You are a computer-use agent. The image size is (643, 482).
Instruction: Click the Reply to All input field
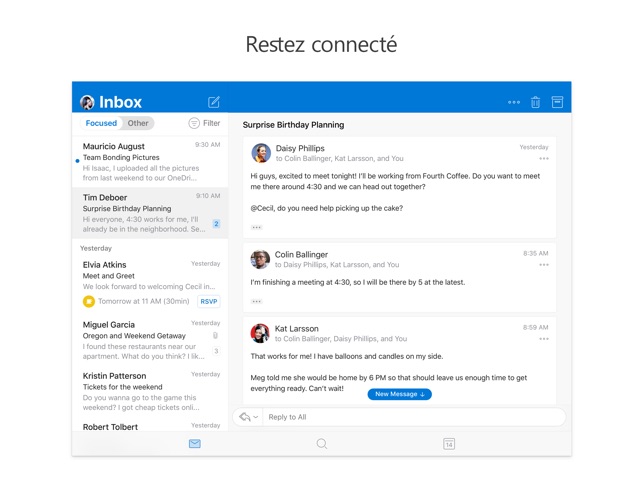pyautogui.click(x=414, y=417)
